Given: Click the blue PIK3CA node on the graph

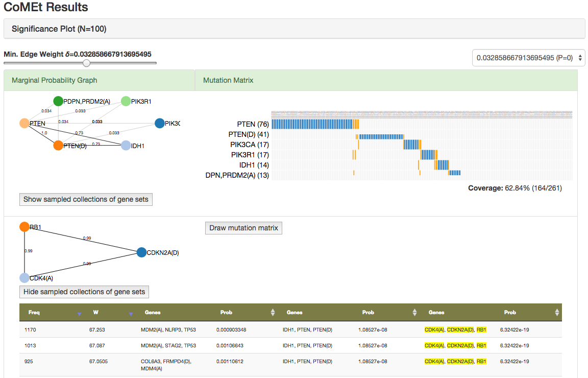Looking at the screenshot, I should point(159,123).
